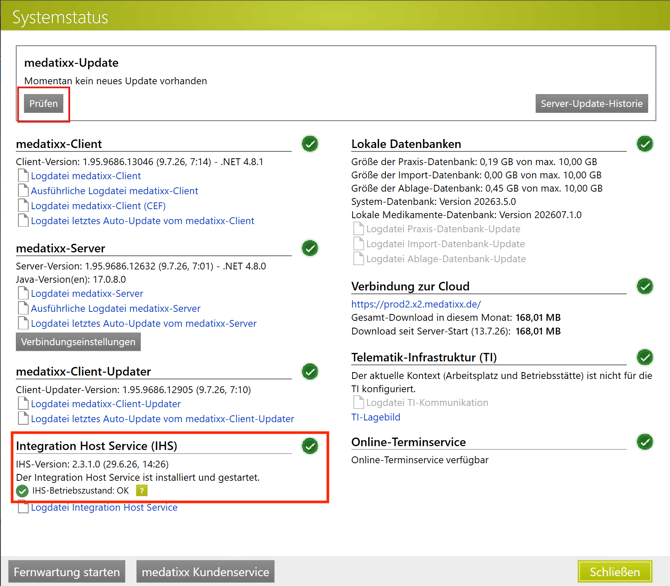Click the Gesamt-Download in diesem Monat value
Viewport: 670px width, 586px height.
point(538,318)
